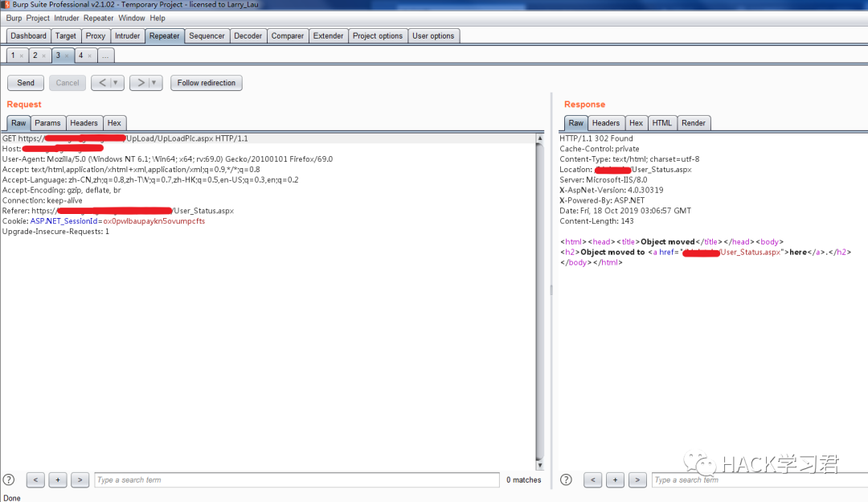
Task: Click scroll up arrow in request pane
Action: pyautogui.click(x=540, y=138)
